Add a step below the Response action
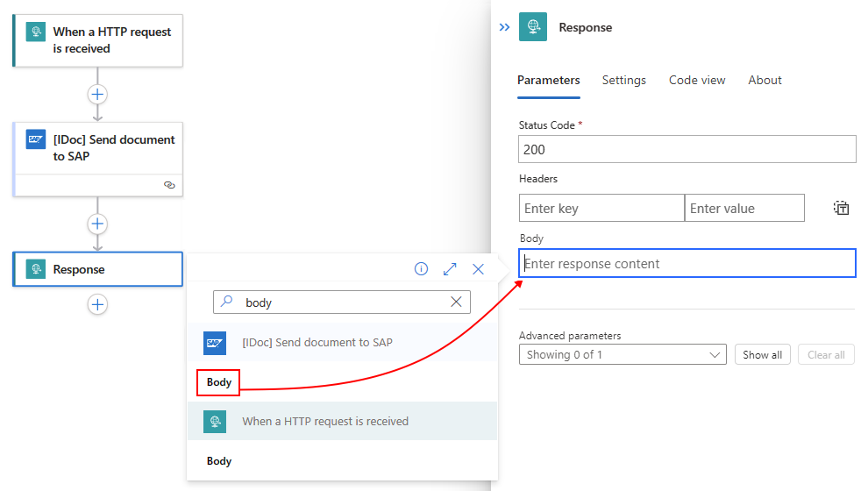This screenshot has height=491, width=868. point(97,304)
